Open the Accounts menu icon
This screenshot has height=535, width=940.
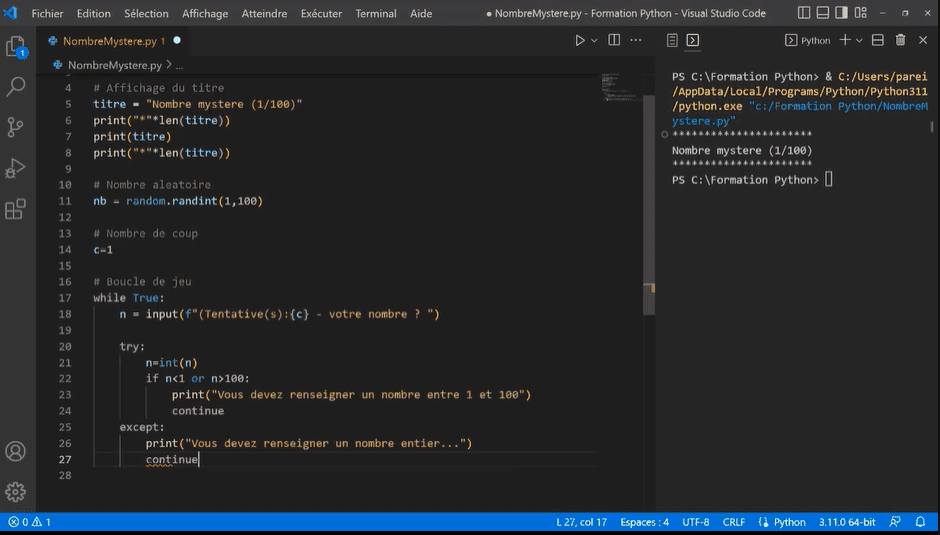pos(16,451)
